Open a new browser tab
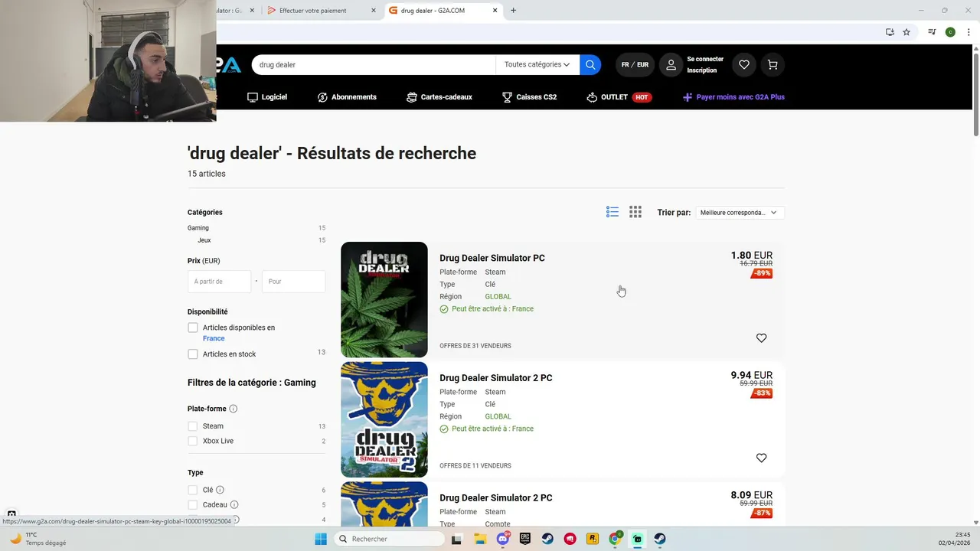The height and width of the screenshot is (551, 980). point(513,11)
